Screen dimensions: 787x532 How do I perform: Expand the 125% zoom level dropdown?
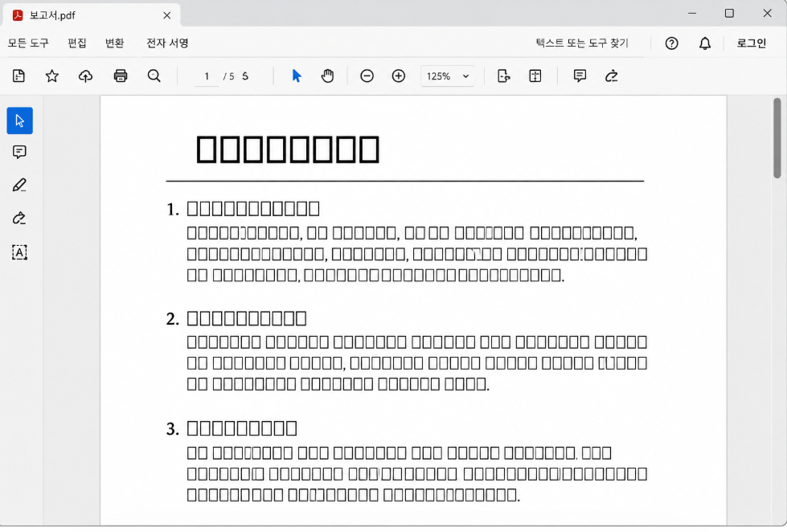(x=447, y=76)
